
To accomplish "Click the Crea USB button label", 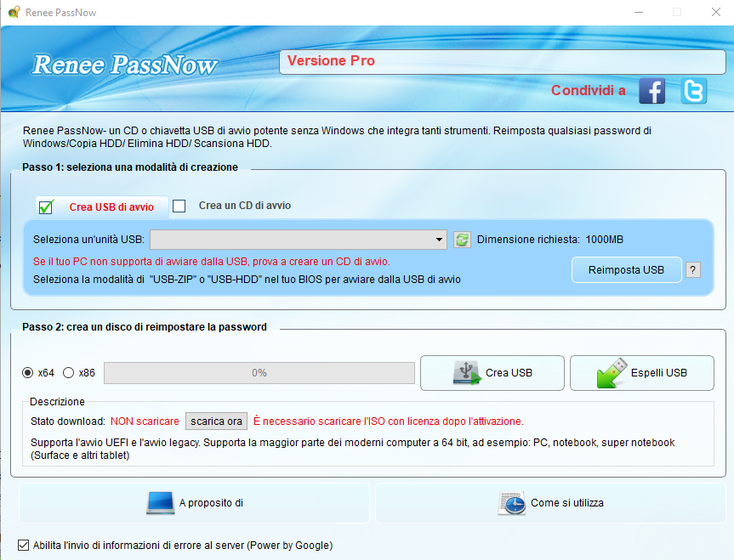I will [x=509, y=373].
